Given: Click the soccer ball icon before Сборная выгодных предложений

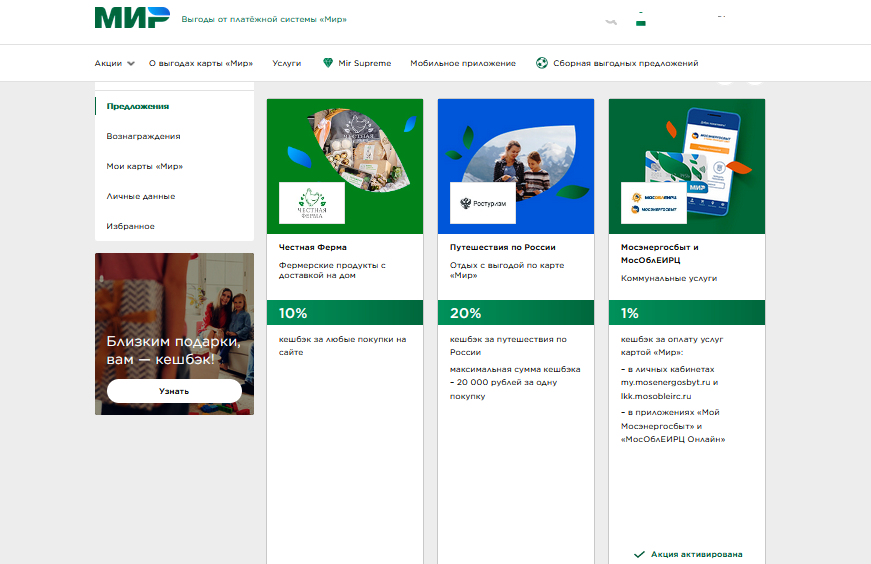Looking at the screenshot, I should click(x=542, y=63).
